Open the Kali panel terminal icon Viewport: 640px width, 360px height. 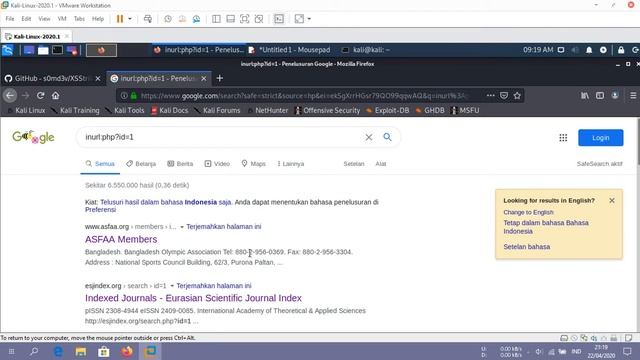(58, 50)
